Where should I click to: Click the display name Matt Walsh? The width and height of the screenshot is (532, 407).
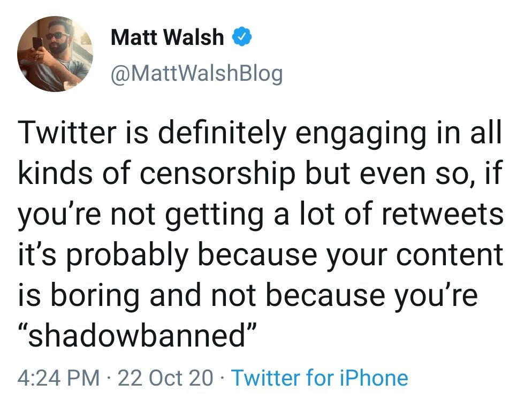pyautogui.click(x=168, y=37)
